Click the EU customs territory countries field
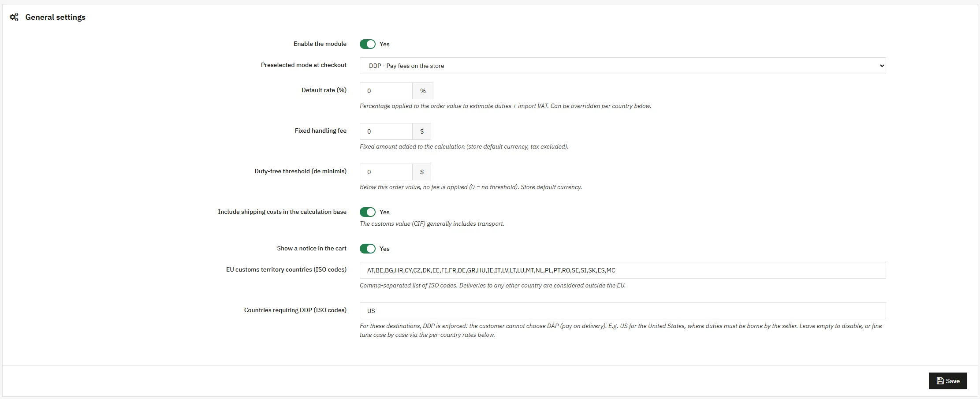This screenshot has height=399, width=980. click(x=622, y=270)
